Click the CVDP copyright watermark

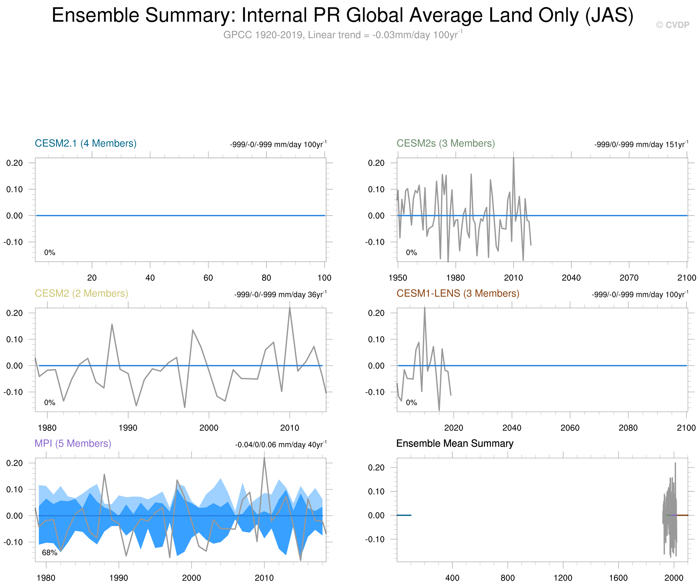[x=672, y=25]
